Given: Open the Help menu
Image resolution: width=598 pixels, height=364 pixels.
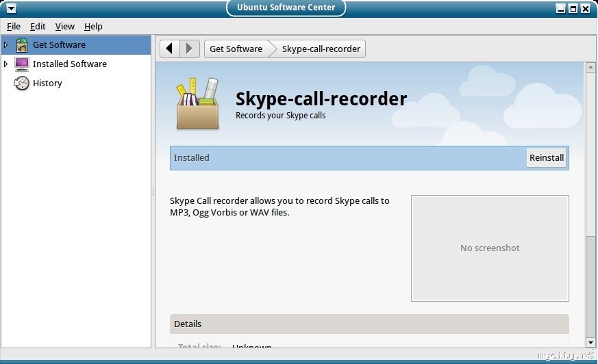Looking at the screenshot, I should pos(93,26).
